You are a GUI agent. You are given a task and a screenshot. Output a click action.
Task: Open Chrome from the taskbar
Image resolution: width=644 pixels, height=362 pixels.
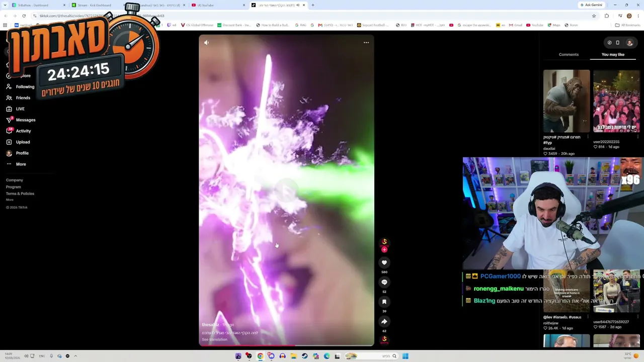(x=260, y=356)
